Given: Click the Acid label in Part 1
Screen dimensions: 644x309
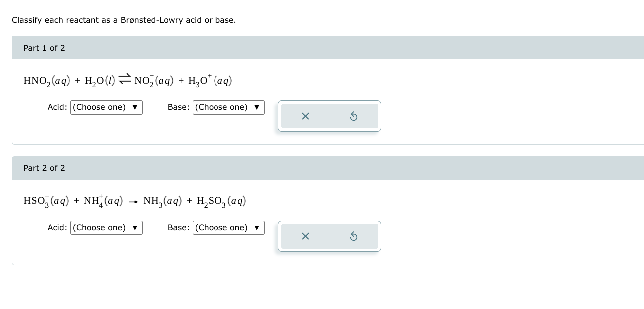Looking at the screenshot, I should click(56, 107).
